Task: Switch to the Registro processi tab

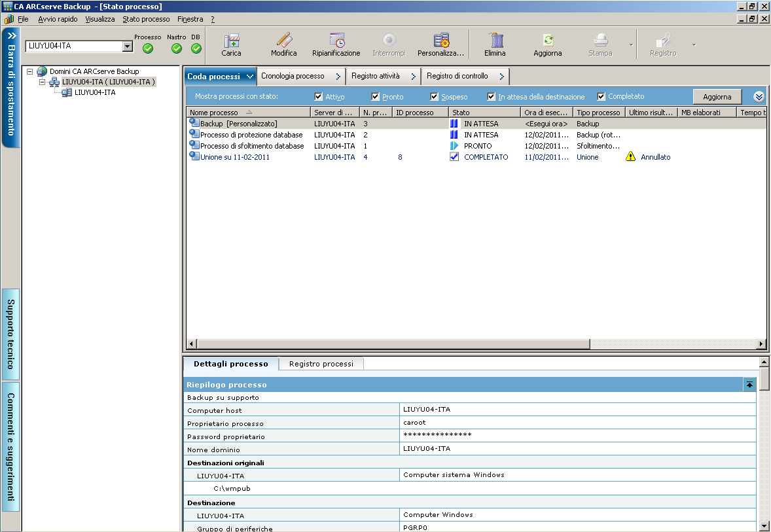Action: pos(321,364)
